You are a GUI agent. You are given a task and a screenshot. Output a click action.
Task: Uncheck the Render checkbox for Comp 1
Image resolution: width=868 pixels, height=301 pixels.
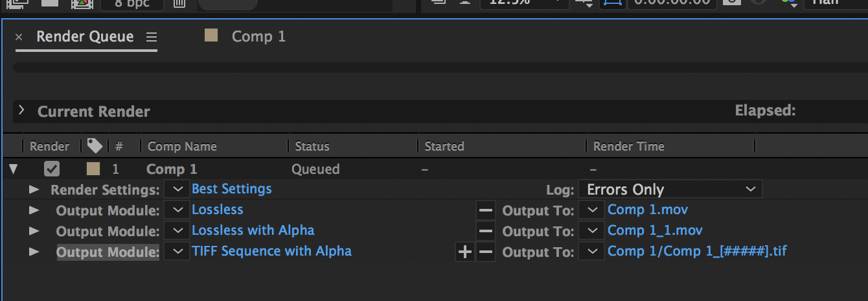[x=52, y=169]
